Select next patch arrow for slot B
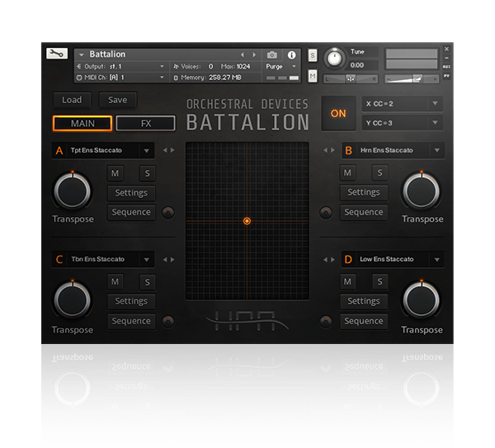Viewport: 495px width, 448px height. (332, 150)
